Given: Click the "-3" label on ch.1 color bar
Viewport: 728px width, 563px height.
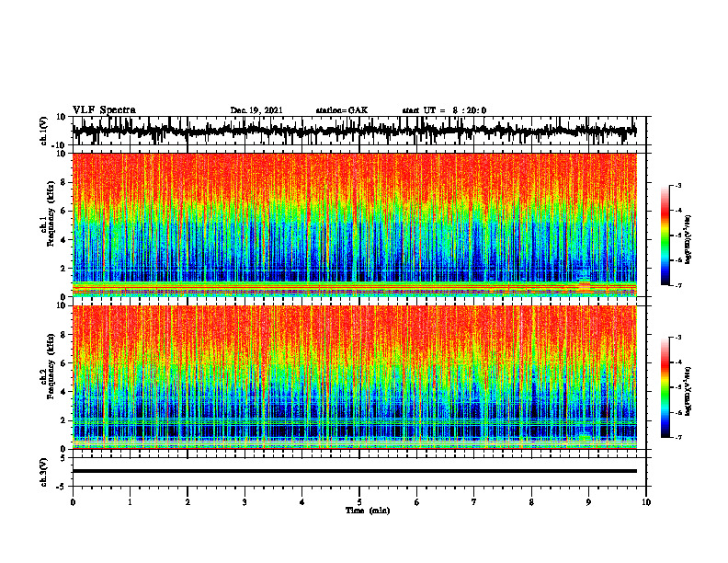Looking at the screenshot, I should (x=678, y=186).
